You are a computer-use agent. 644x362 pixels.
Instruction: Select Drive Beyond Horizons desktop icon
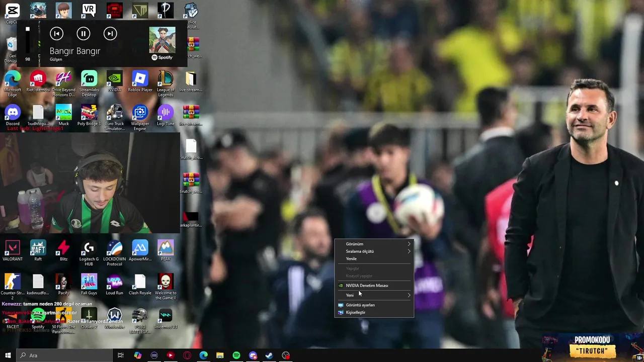coord(63,83)
